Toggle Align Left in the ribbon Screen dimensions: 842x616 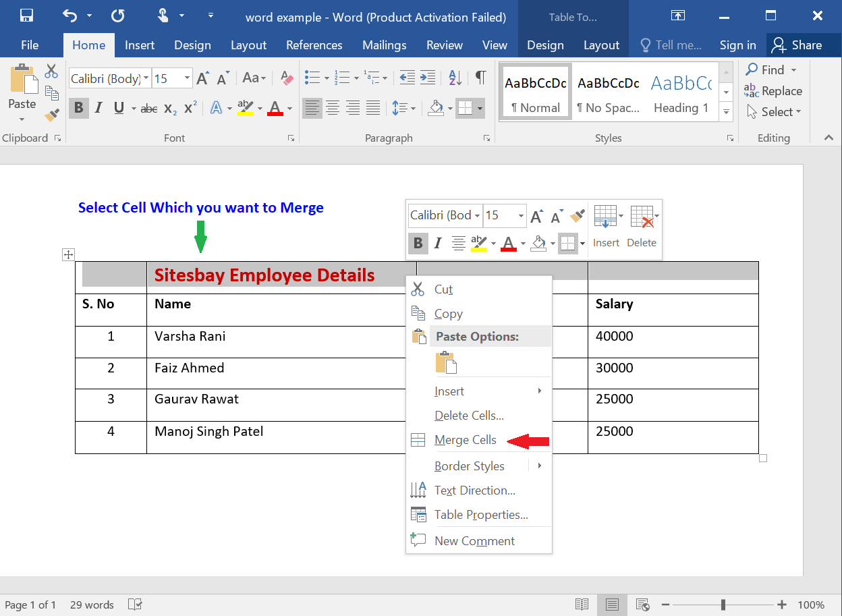(x=312, y=107)
